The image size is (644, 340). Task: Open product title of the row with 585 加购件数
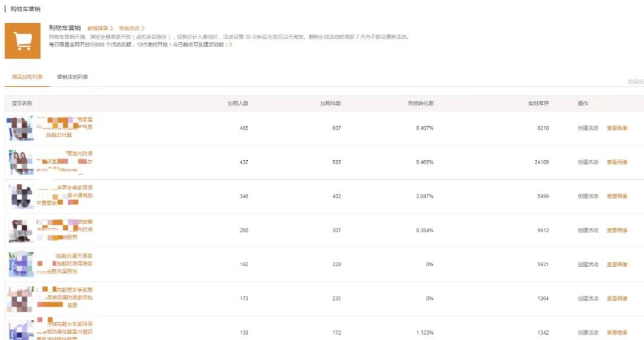tap(64, 161)
